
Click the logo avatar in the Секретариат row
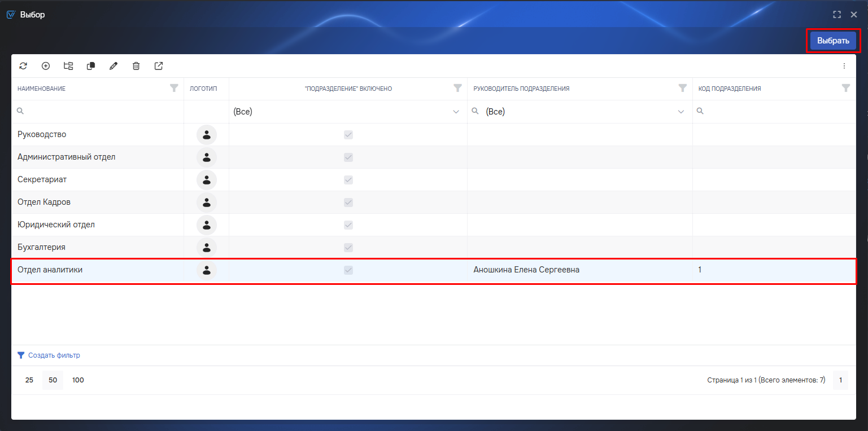pos(207,180)
